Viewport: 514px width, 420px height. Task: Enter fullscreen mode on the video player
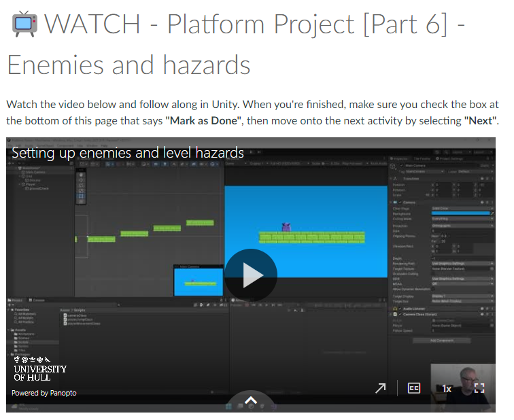coord(479,388)
